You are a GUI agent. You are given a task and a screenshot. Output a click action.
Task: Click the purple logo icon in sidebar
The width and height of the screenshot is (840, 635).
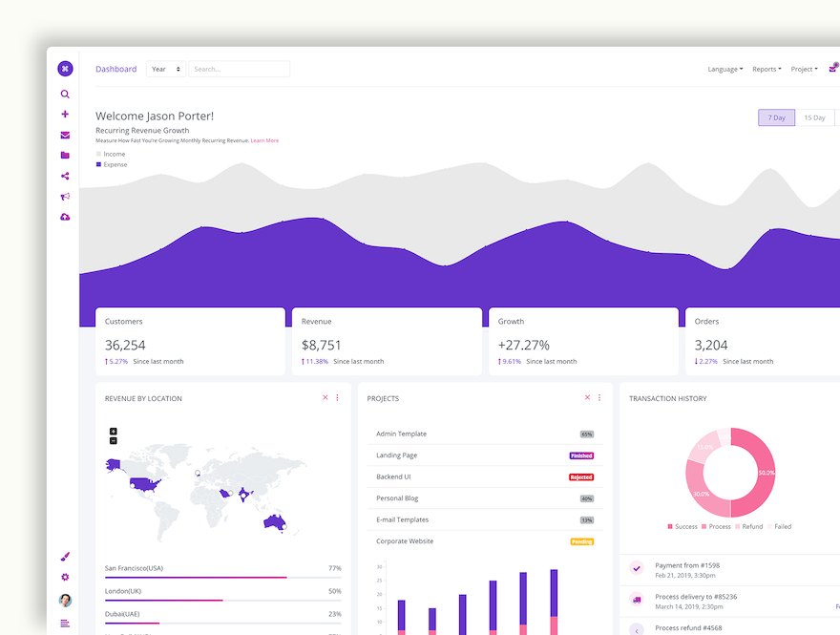point(65,69)
